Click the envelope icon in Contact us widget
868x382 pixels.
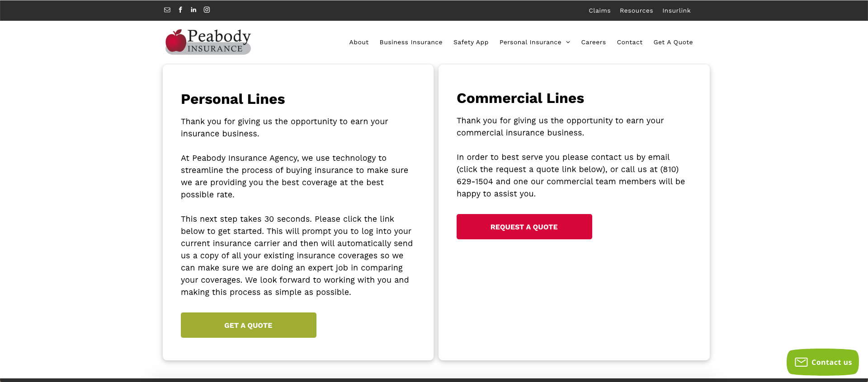pos(801,362)
